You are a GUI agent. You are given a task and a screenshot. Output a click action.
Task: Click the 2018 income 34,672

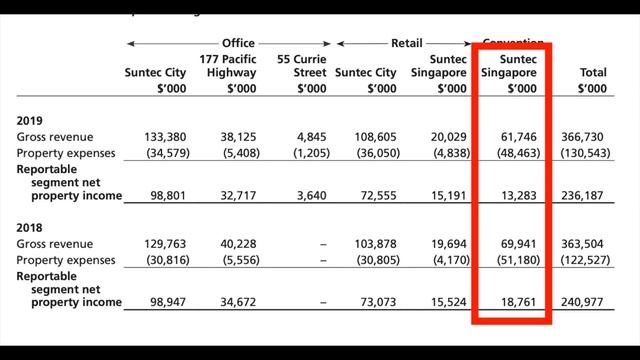(x=238, y=302)
